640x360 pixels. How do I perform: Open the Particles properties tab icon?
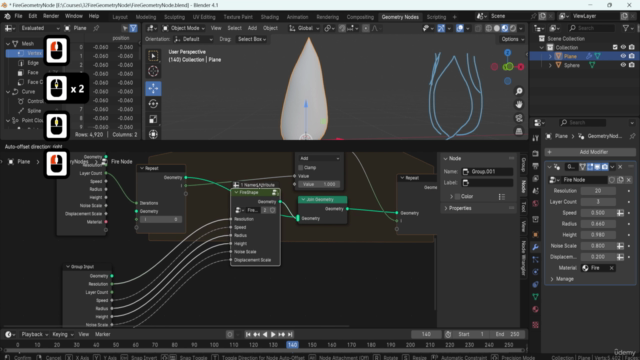536,260
